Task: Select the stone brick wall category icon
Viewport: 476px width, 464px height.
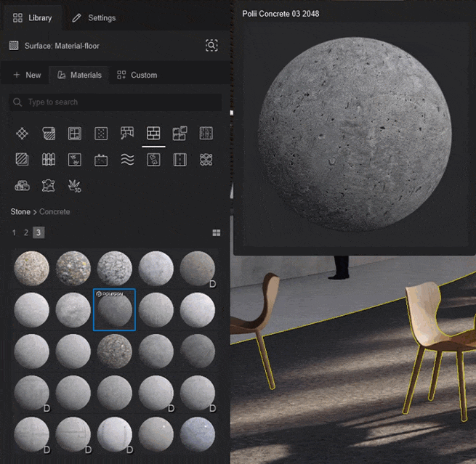Action: (153, 134)
